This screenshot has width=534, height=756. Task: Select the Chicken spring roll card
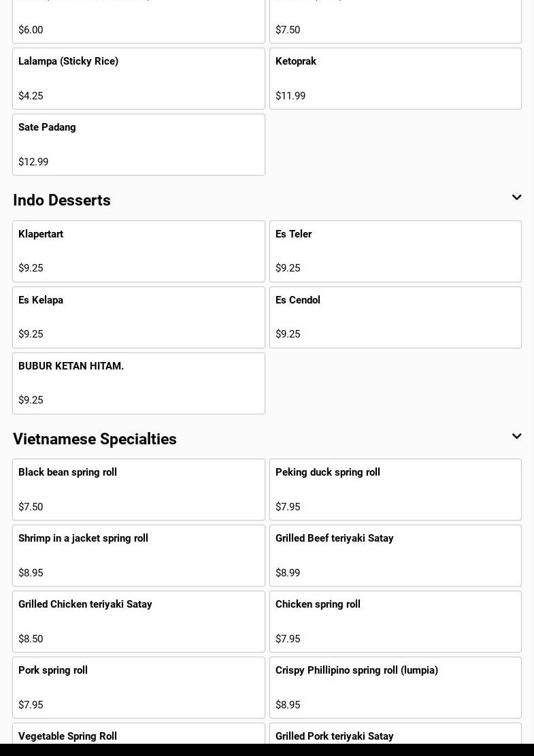coord(395,621)
